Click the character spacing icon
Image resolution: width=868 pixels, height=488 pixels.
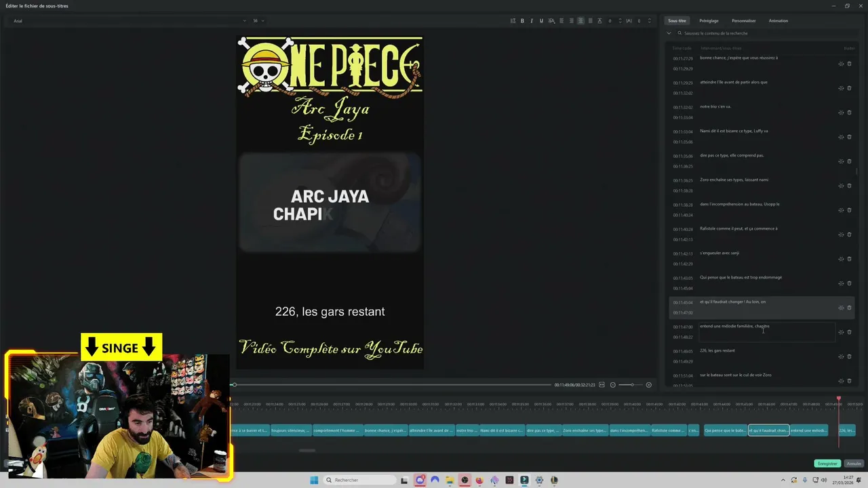click(629, 21)
